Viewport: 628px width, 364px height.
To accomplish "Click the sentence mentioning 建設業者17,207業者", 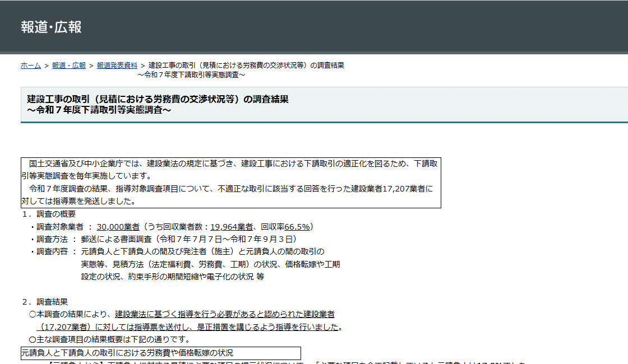I will [x=227, y=195].
